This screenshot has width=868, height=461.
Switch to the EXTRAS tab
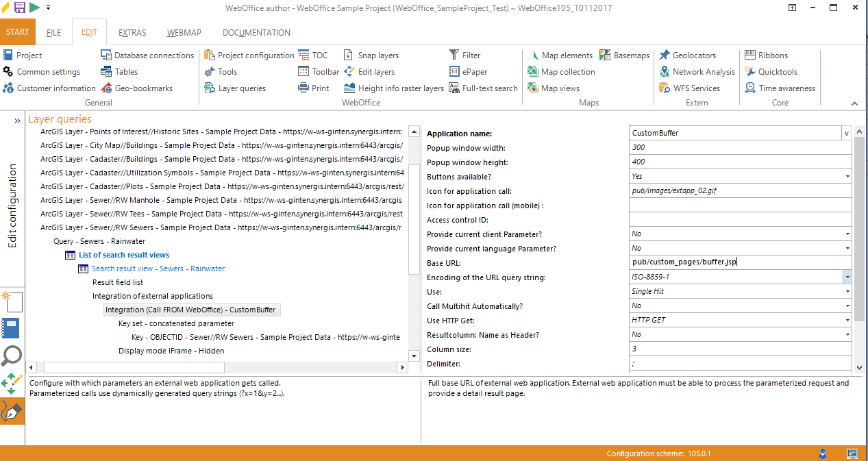[132, 32]
